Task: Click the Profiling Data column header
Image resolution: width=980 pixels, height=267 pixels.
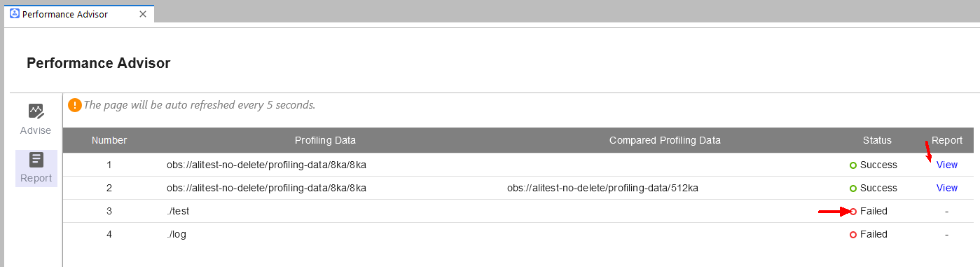Action: point(325,140)
